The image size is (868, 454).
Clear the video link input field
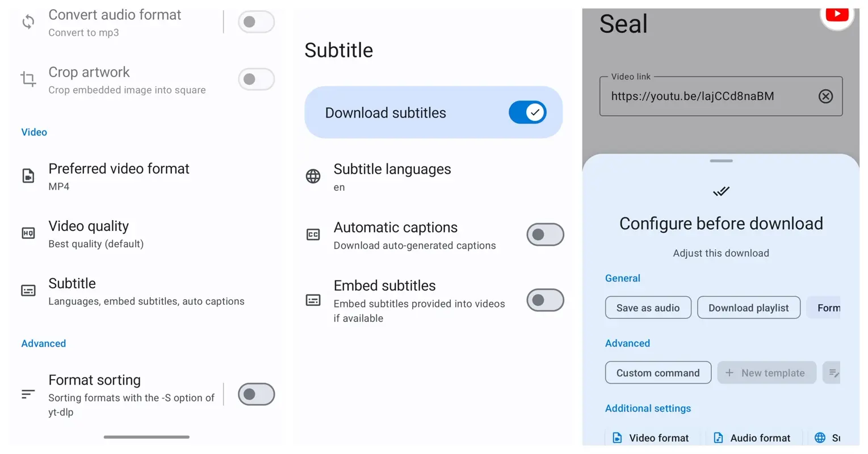826,96
